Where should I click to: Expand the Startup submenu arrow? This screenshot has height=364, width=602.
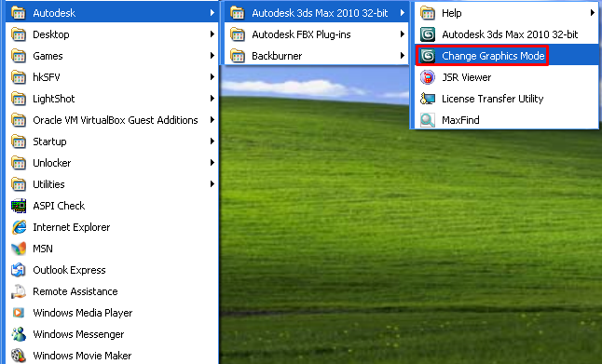tap(212, 142)
